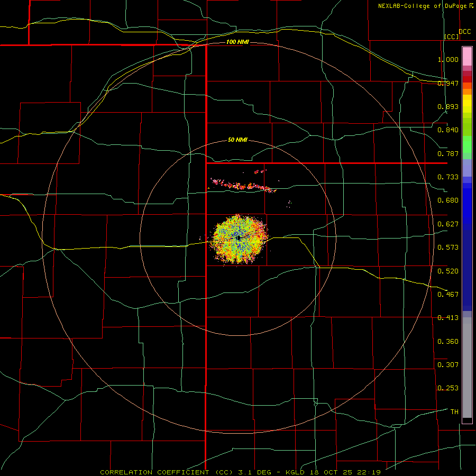Click the NEXLAB-College of DuPage credit text
Screen dimensions: 476x476
click(425, 6)
